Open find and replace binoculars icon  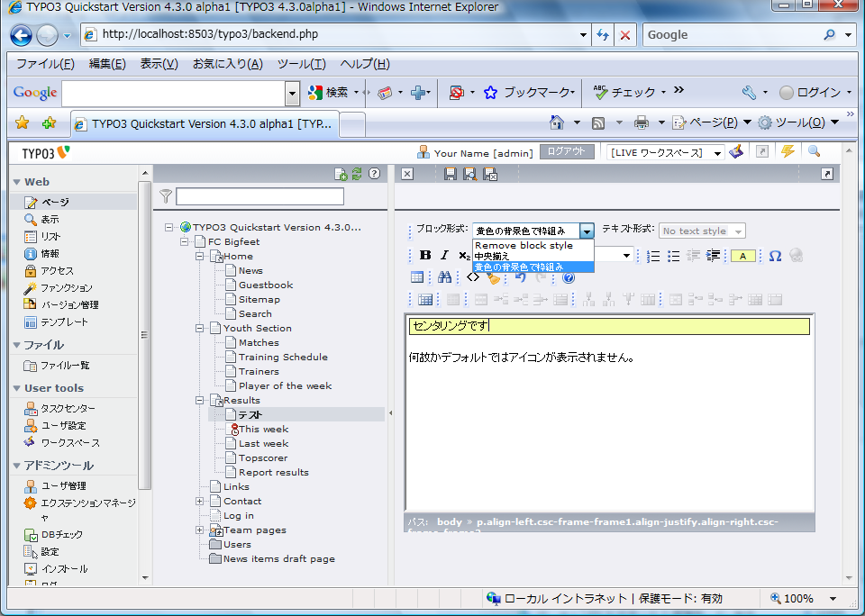tap(444, 277)
